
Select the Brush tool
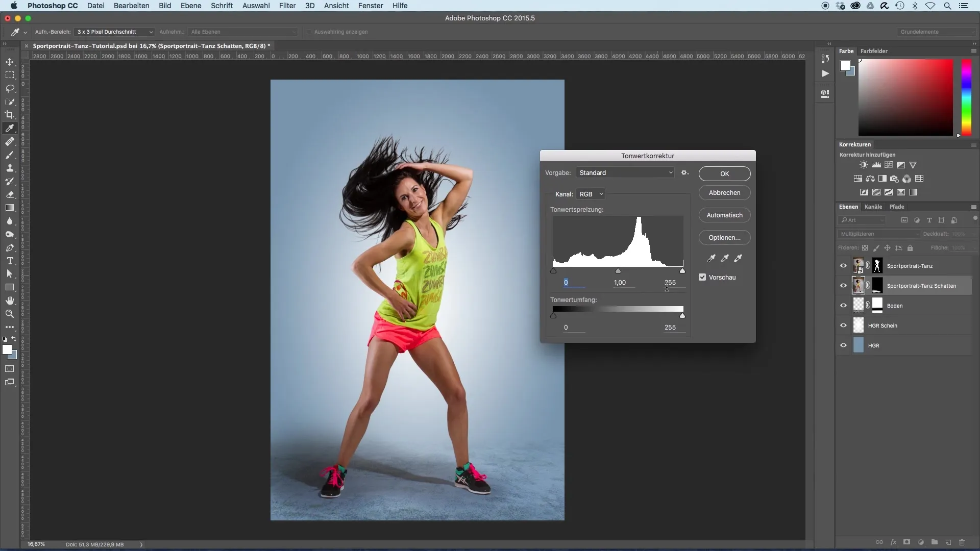[x=10, y=155]
